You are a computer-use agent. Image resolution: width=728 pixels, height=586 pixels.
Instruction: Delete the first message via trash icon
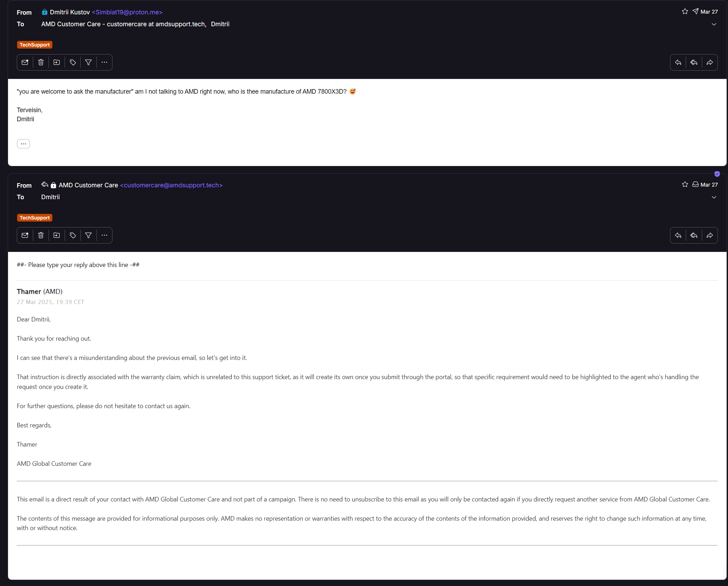tap(41, 63)
